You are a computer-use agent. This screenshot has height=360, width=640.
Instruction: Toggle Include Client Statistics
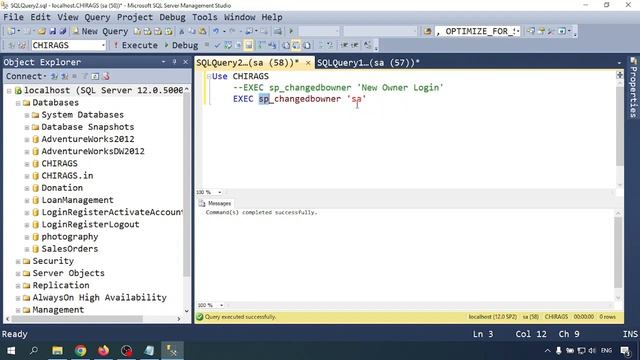(272, 45)
